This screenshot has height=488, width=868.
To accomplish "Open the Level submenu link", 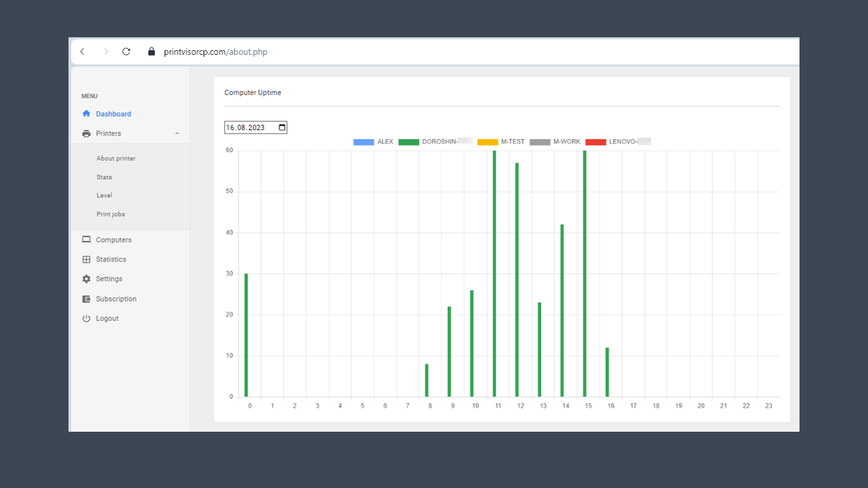I will click(x=104, y=195).
